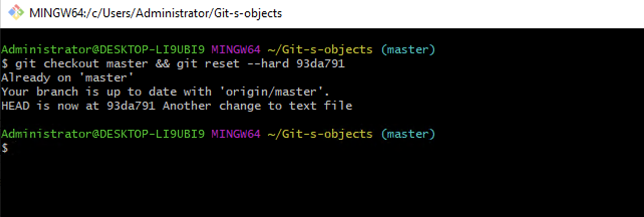Click the first (master) branch indicator
Viewport: 644px width, 217px height.
point(408,50)
